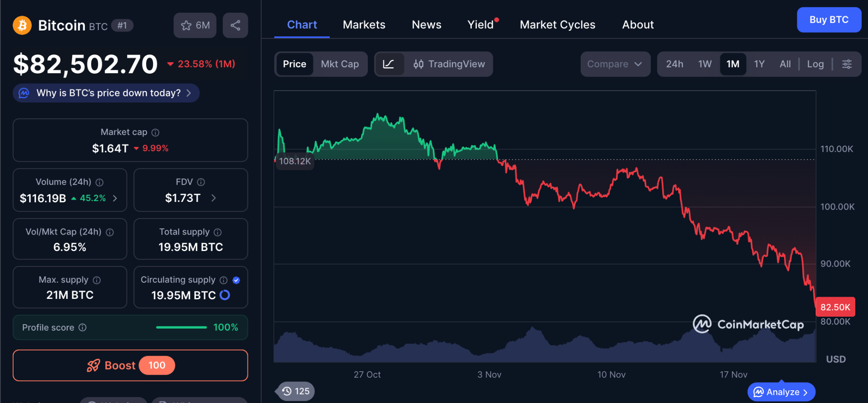Click the Buy BTC button
The height and width of the screenshot is (403, 868).
[829, 20]
